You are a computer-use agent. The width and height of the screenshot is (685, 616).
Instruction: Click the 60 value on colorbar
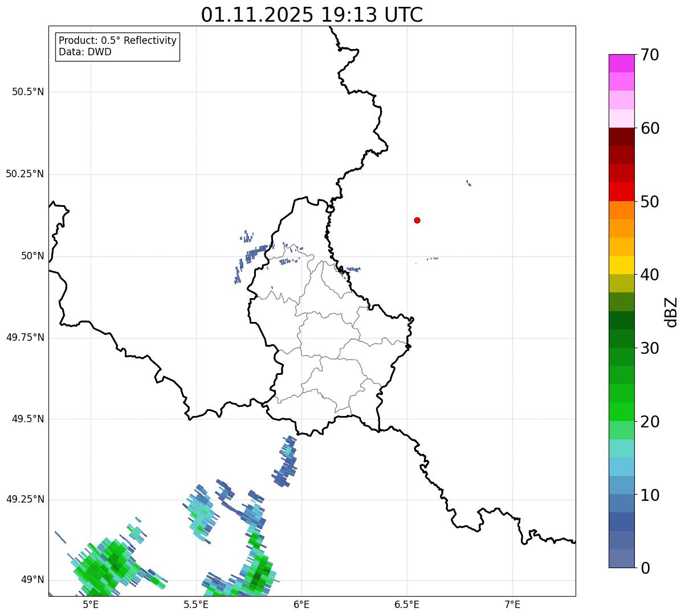pos(650,128)
